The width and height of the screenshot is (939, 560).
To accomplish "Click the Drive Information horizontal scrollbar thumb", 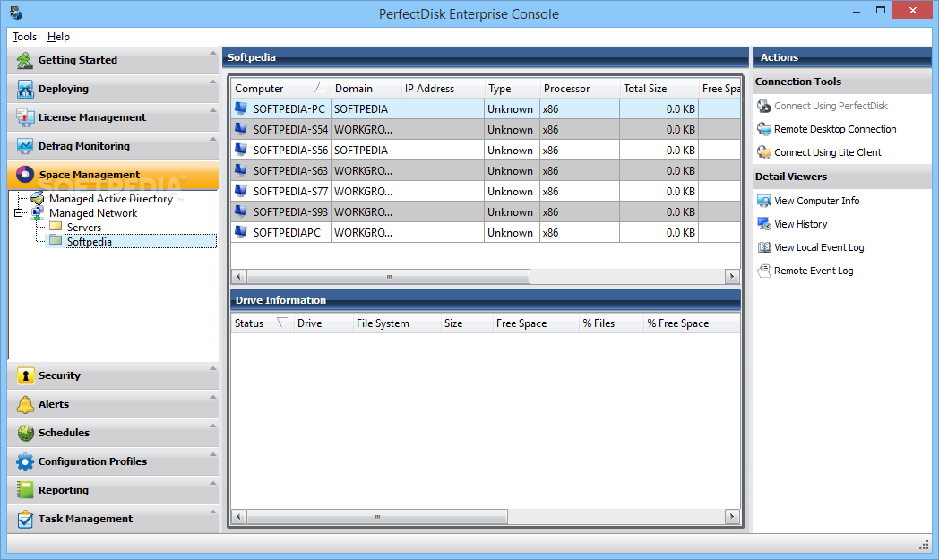I will tap(377, 516).
